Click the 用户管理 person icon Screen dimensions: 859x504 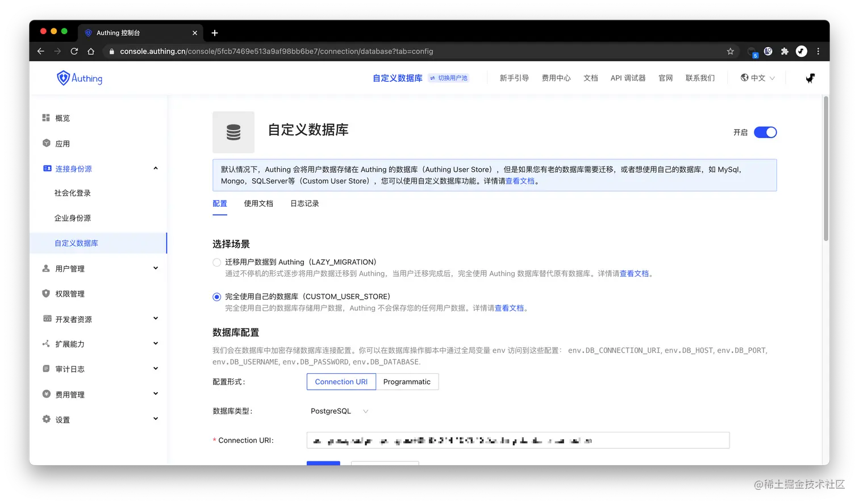(x=46, y=268)
